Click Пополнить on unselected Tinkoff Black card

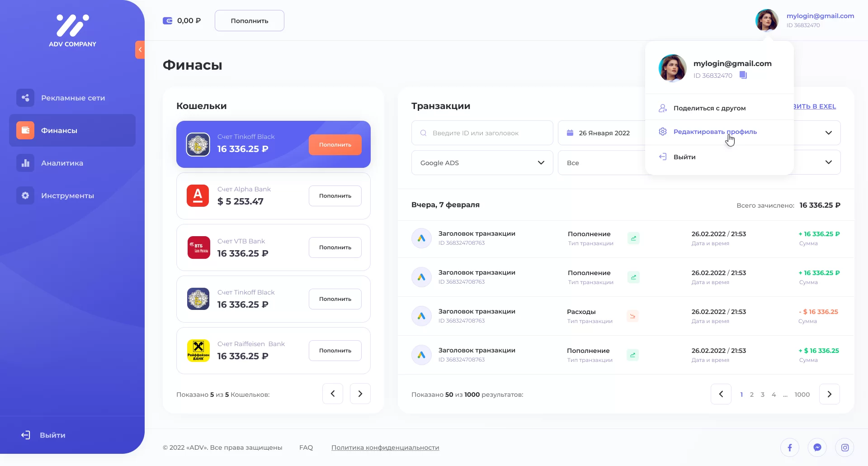335,299
